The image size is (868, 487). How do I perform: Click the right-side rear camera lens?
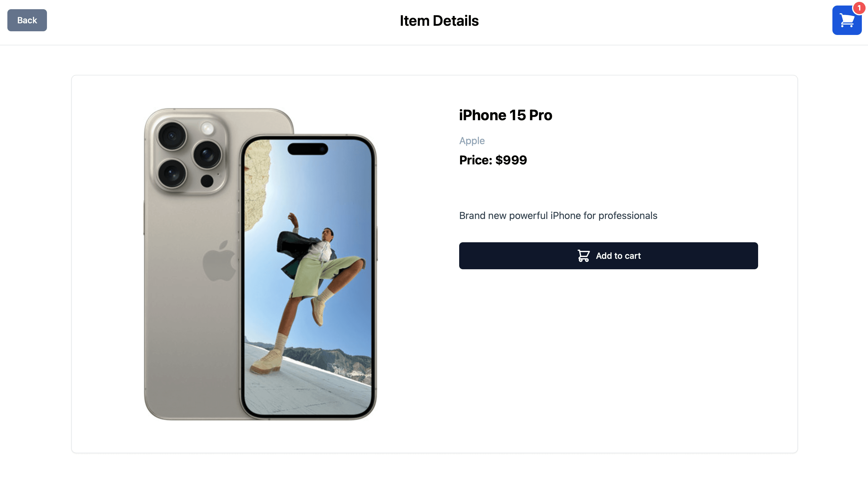tap(207, 155)
